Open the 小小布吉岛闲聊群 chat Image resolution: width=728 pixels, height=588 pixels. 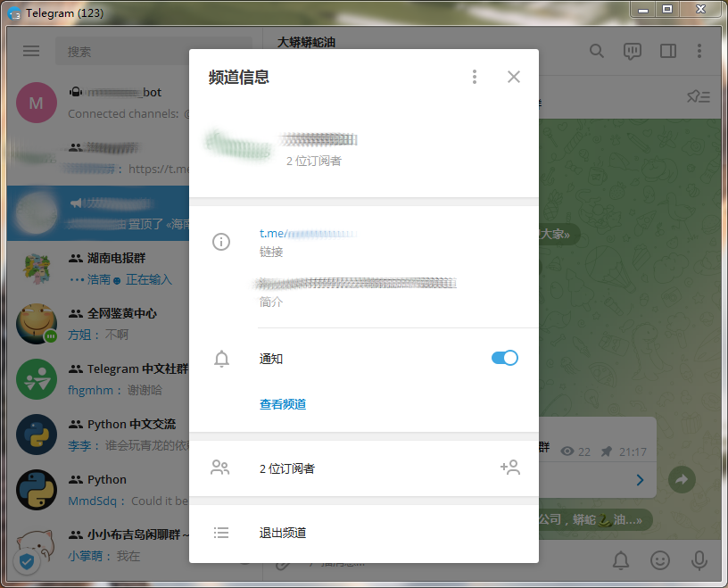click(x=98, y=545)
